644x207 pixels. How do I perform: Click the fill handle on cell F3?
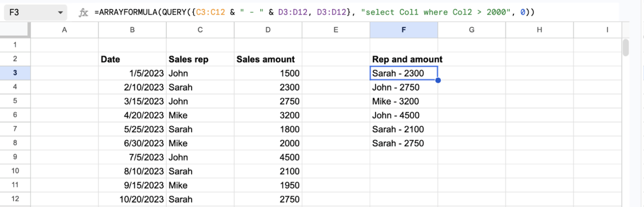(438, 80)
